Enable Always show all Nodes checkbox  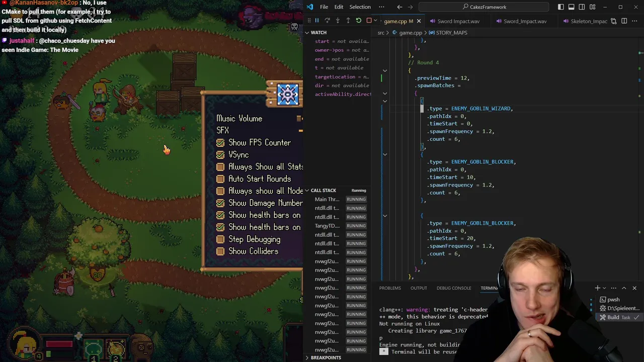tap(220, 191)
